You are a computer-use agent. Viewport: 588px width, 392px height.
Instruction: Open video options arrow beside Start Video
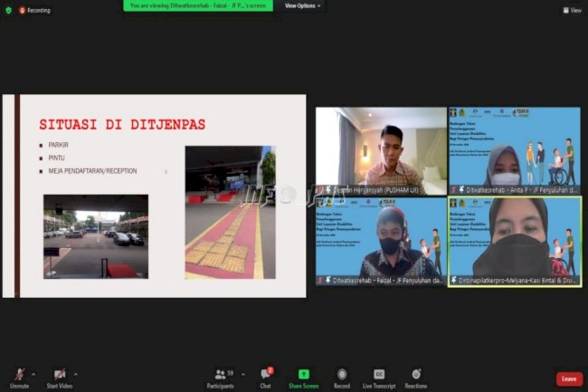click(77, 373)
